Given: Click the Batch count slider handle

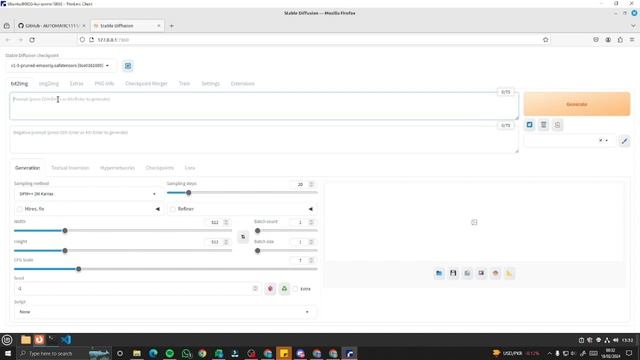Looking at the screenshot, I should pos(258,231).
